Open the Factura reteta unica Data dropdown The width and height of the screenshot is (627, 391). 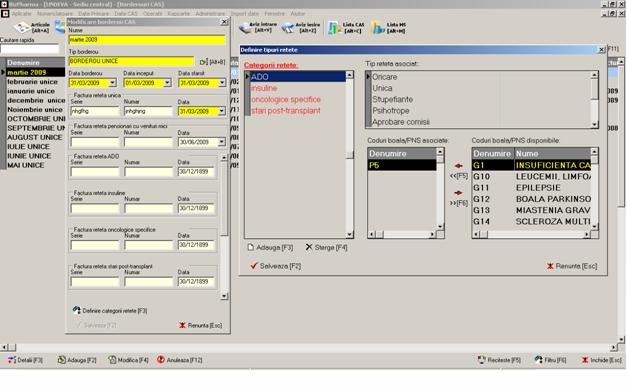click(x=222, y=111)
